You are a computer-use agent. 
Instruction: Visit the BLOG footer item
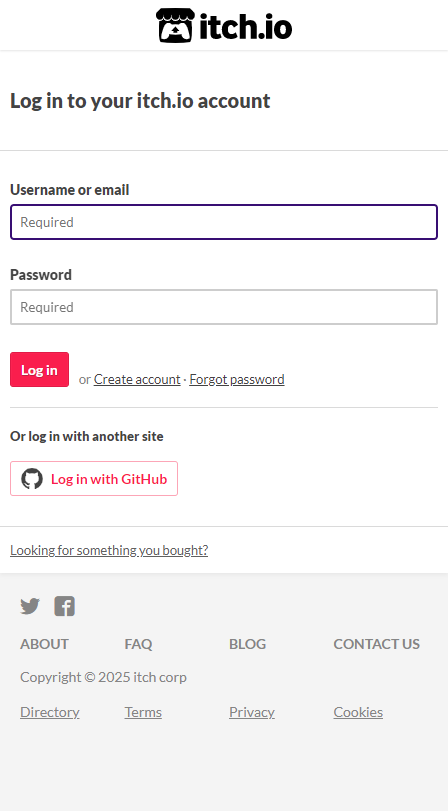[x=247, y=644]
